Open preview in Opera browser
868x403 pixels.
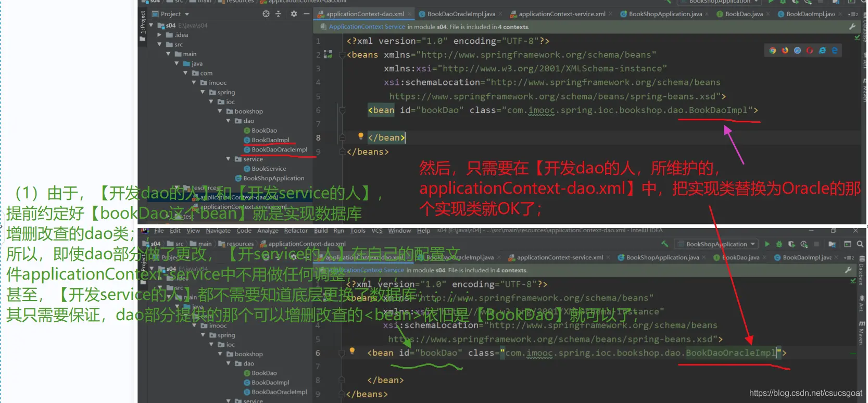(810, 51)
